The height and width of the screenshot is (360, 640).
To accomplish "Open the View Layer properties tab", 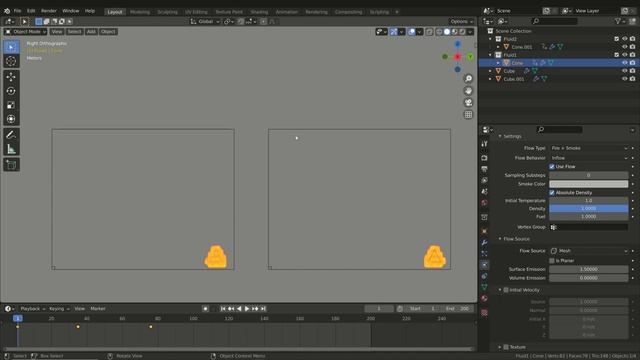I will pyautogui.click(x=484, y=180).
